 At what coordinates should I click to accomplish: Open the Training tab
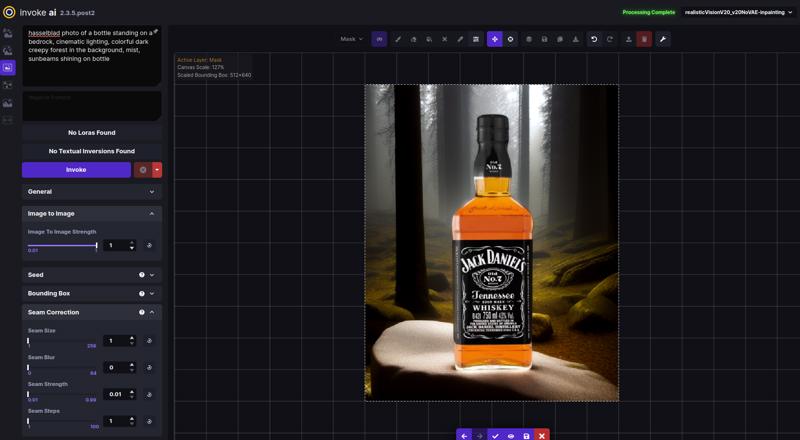(8, 120)
